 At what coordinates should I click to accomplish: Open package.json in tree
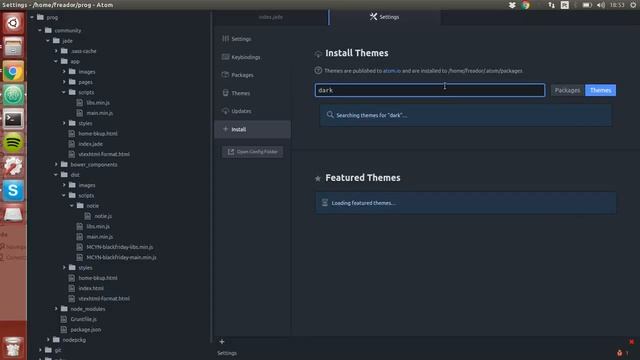tap(86, 329)
